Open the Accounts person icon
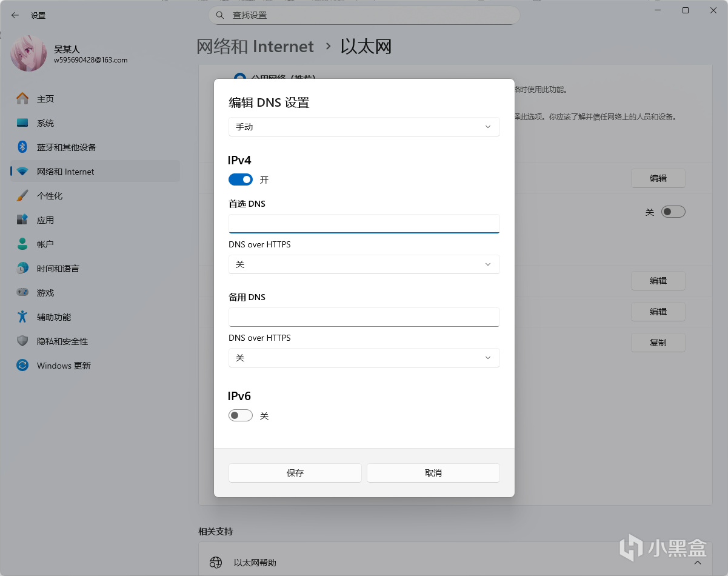 [22, 244]
